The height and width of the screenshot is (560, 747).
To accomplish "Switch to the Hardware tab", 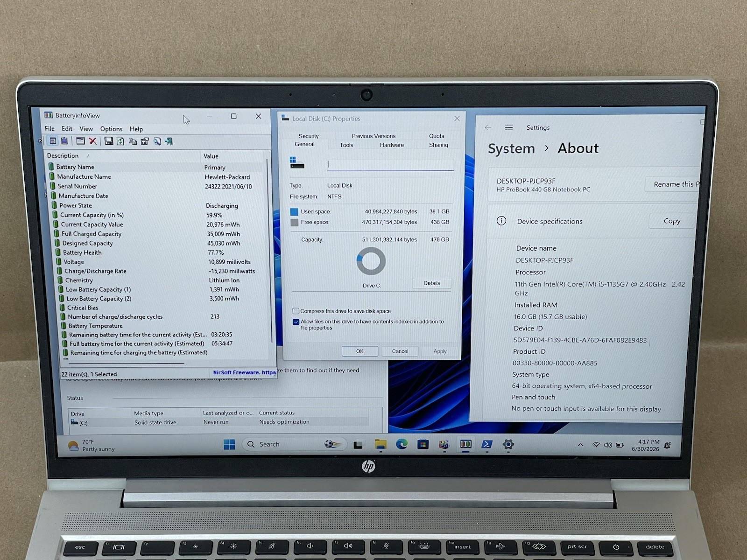I will [392, 145].
